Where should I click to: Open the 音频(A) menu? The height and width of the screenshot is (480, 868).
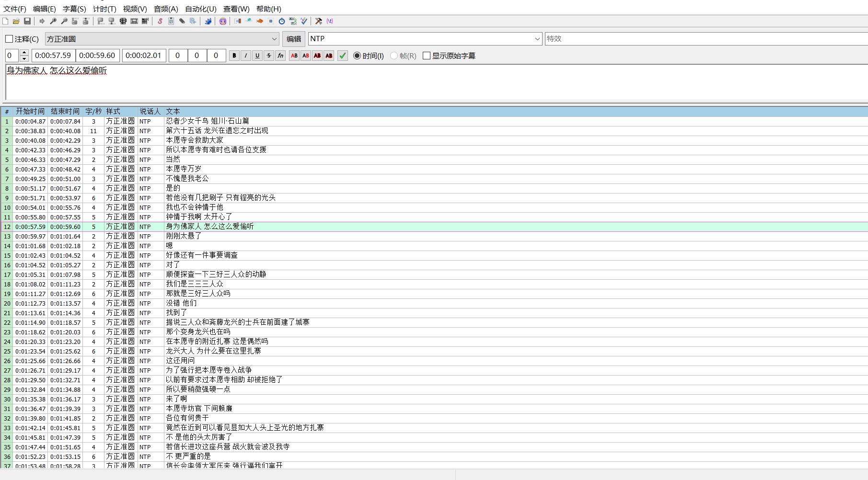166,9
